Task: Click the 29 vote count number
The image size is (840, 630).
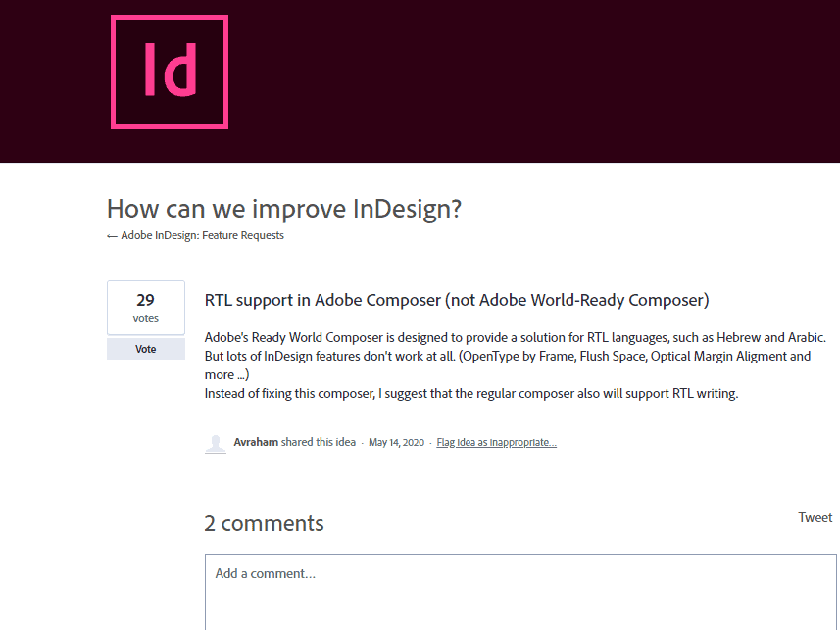Action: click(x=145, y=300)
